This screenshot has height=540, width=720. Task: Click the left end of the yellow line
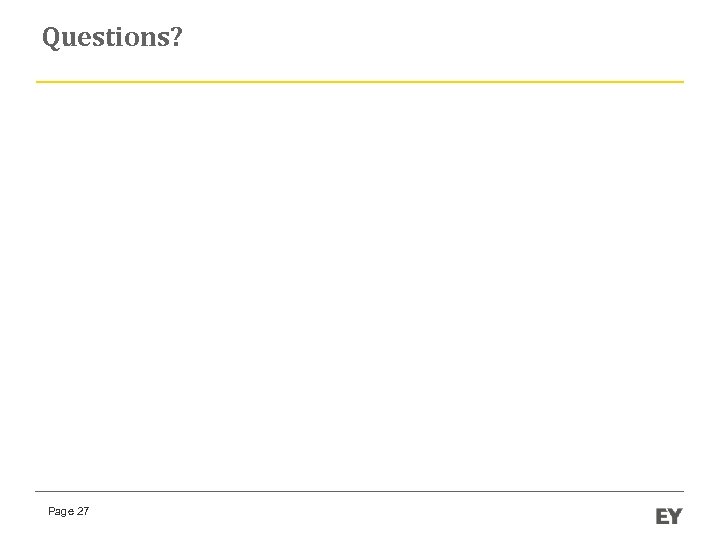39,81
